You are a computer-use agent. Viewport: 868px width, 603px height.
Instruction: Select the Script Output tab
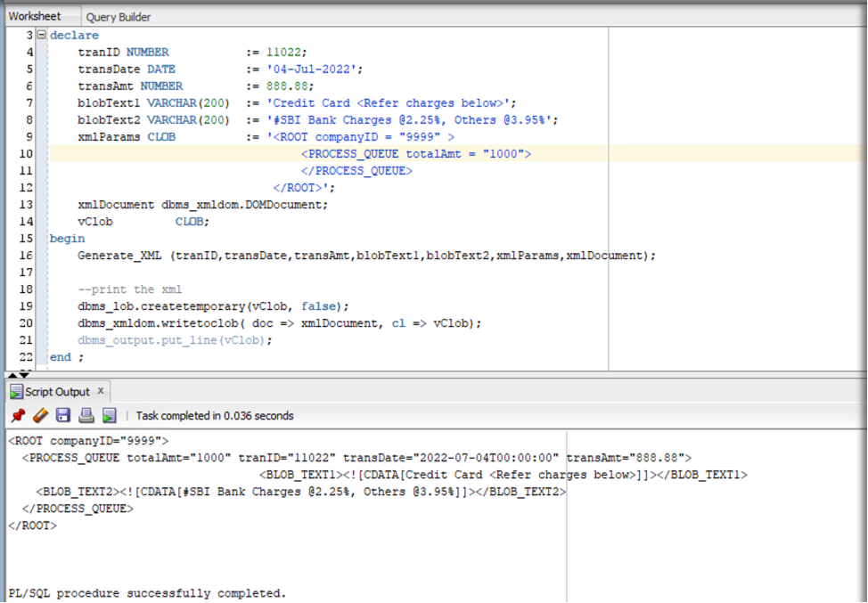pyautogui.click(x=57, y=392)
